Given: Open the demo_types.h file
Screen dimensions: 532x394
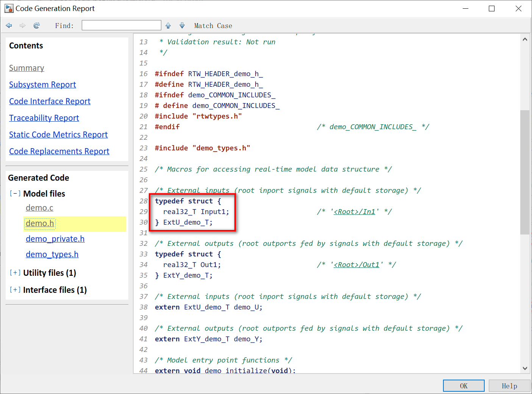Looking at the screenshot, I should pyautogui.click(x=52, y=255).
